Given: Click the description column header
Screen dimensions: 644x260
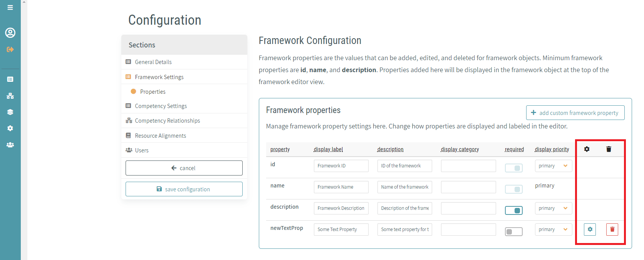Looking at the screenshot, I should (x=390, y=149).
